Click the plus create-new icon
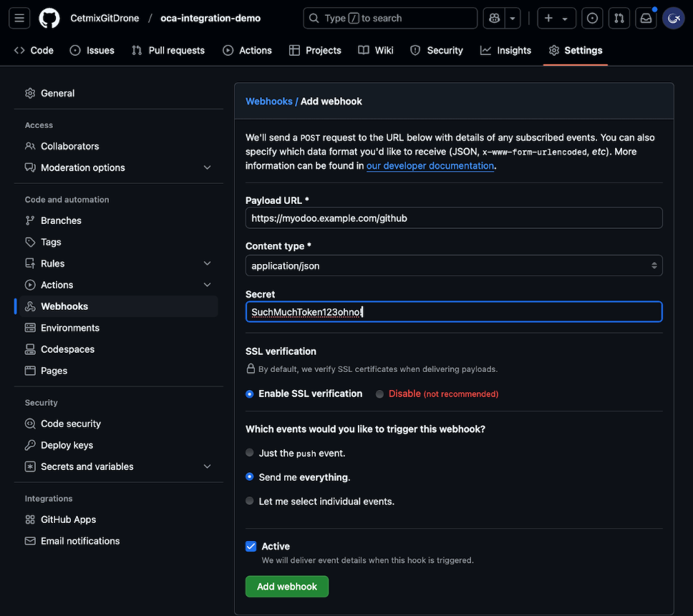 click(x=549, y=18)
